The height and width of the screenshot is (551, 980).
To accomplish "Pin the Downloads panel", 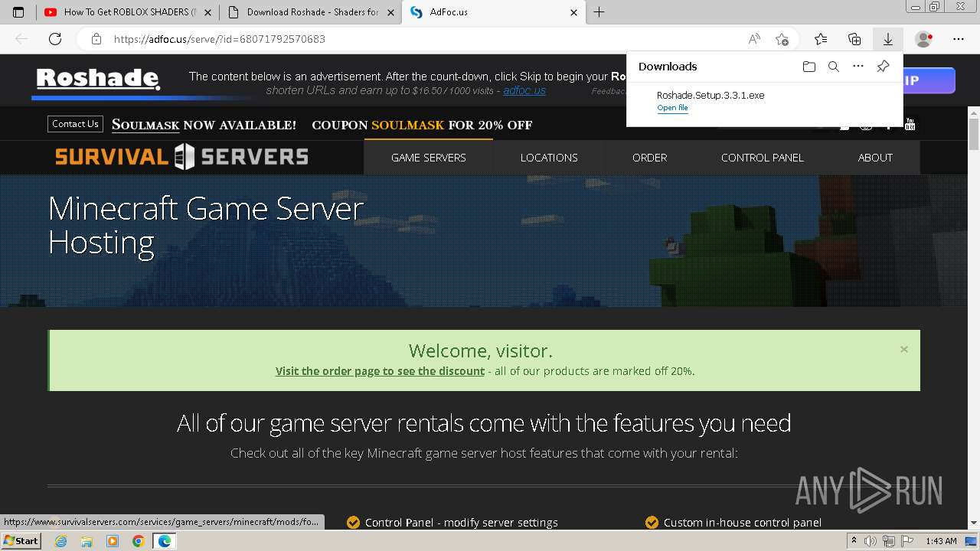I will (x=883, y=67).
